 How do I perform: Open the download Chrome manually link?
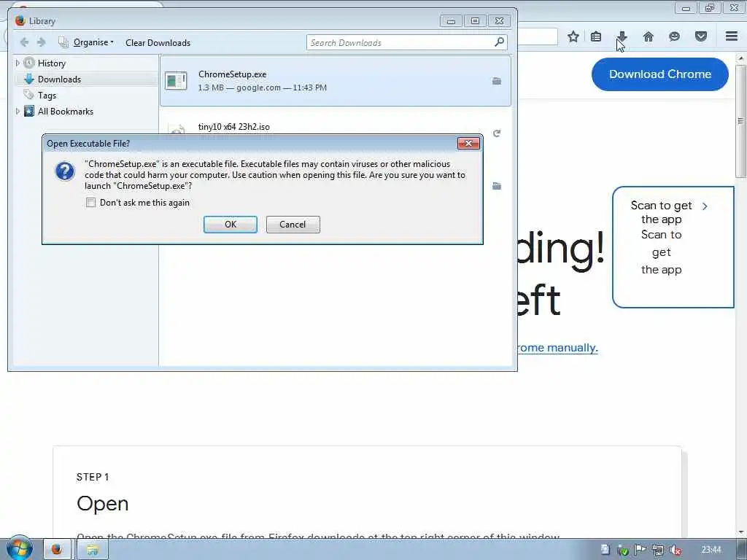coord(558,348)
